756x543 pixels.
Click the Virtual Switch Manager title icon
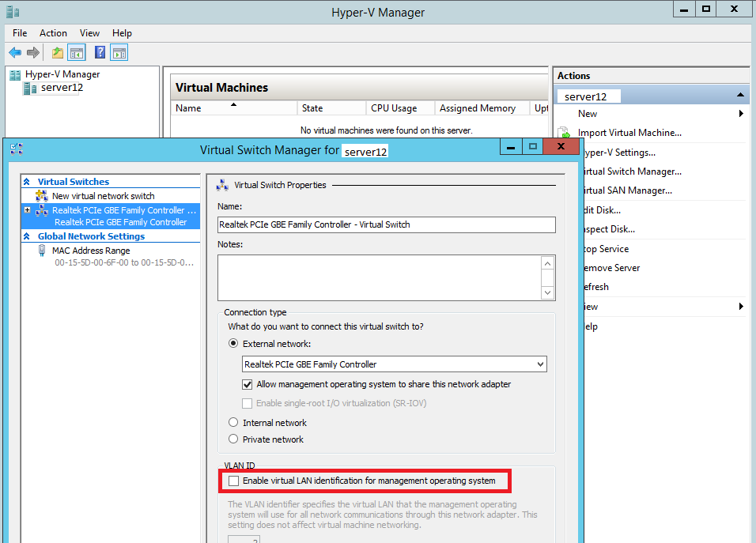[17, 149]
